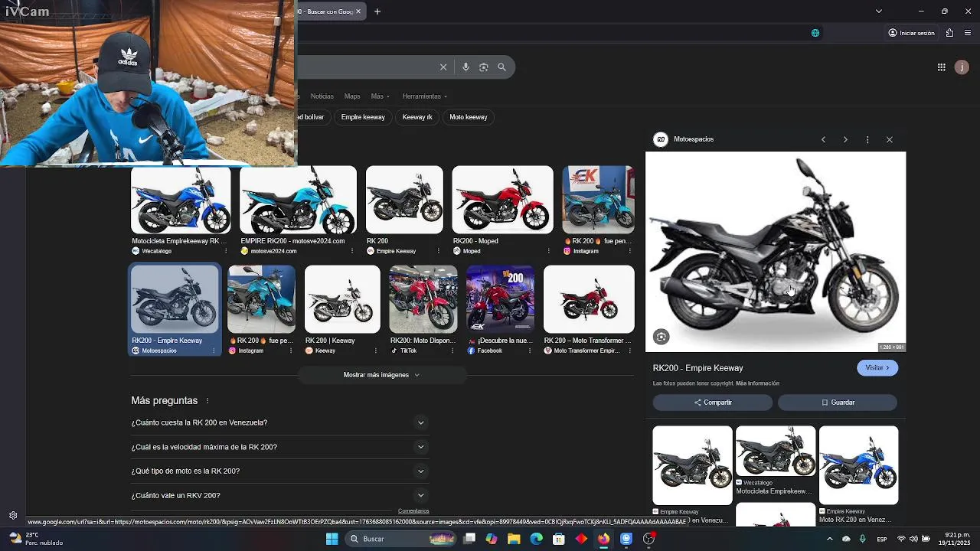Click 'Mostrar más imágenes' expander
Viewport: 980px width, 551px height.
tap(381, 375)
